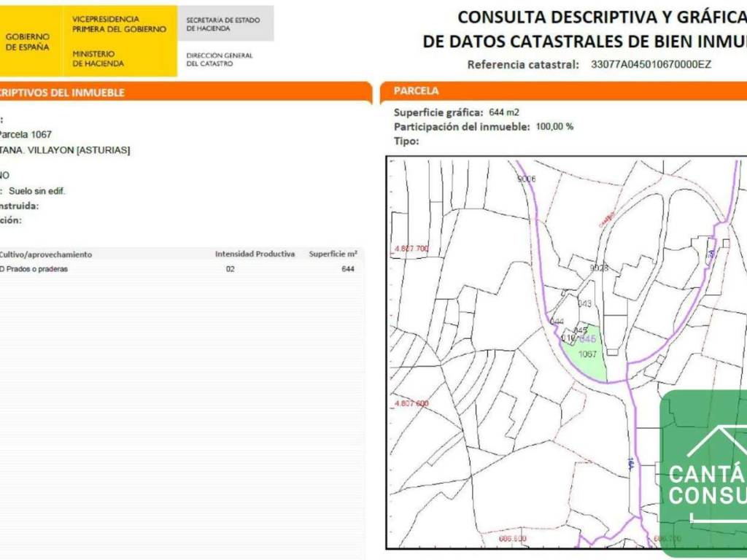Click the VILLAYON [ASTURIAS] location text
This screenshot has height=560, width=747.
(79, 150)
